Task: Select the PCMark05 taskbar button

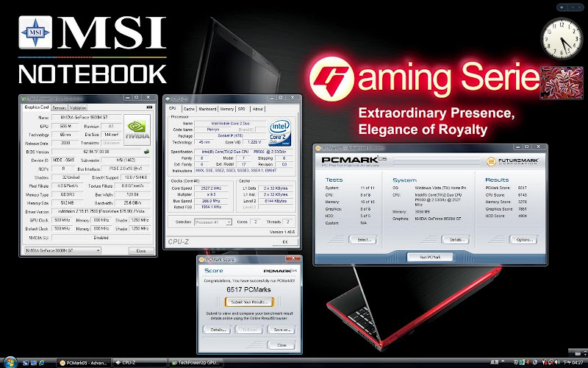Action: (84, 363)
